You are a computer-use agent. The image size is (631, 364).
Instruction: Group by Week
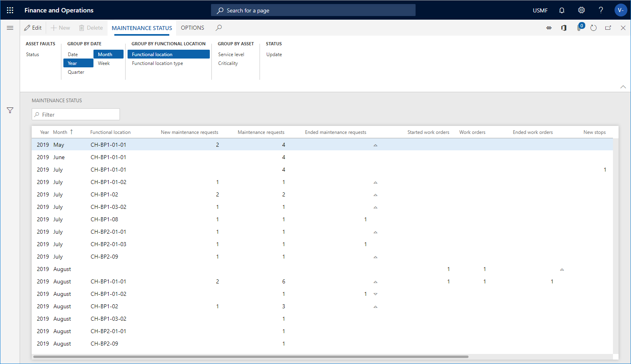[x=104, y=63]
